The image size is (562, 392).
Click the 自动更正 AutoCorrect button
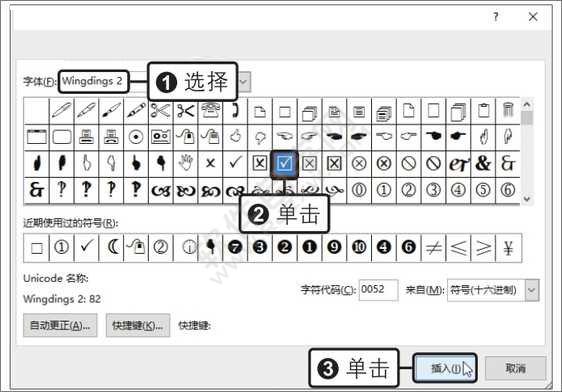coord(60,325)
